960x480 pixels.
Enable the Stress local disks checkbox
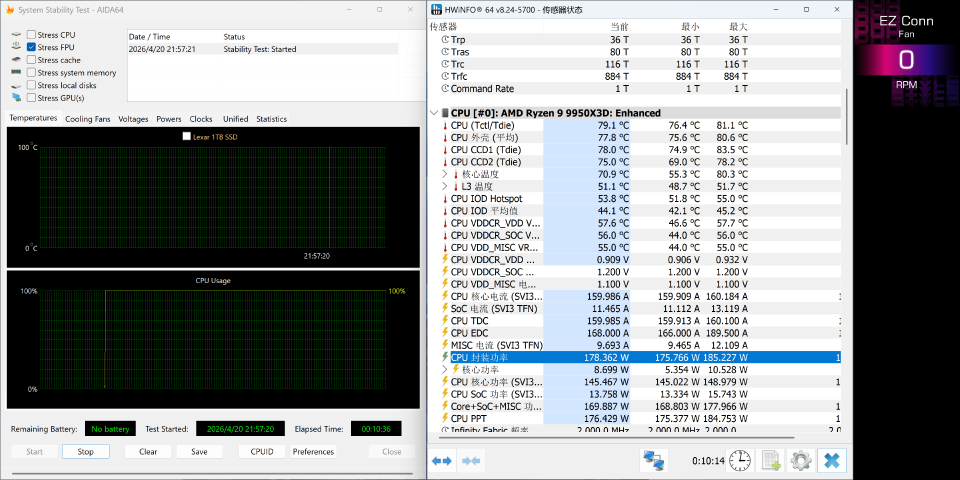click(31, 86)
